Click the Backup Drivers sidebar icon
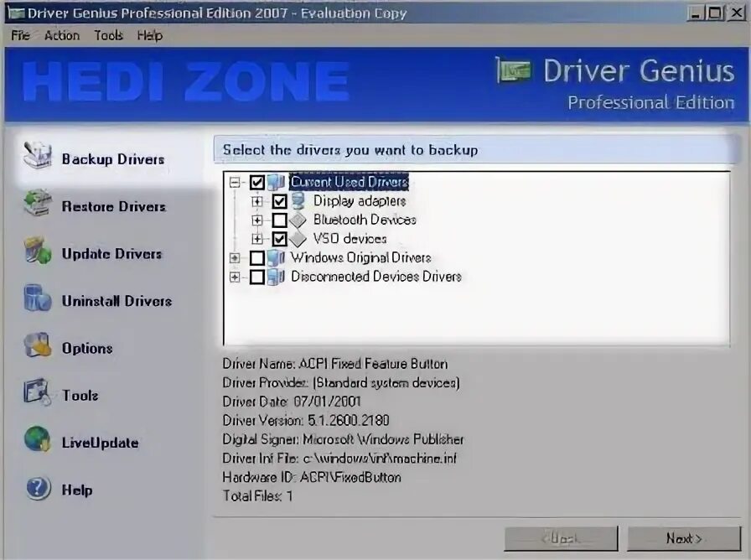 click(x=37, y=155)
